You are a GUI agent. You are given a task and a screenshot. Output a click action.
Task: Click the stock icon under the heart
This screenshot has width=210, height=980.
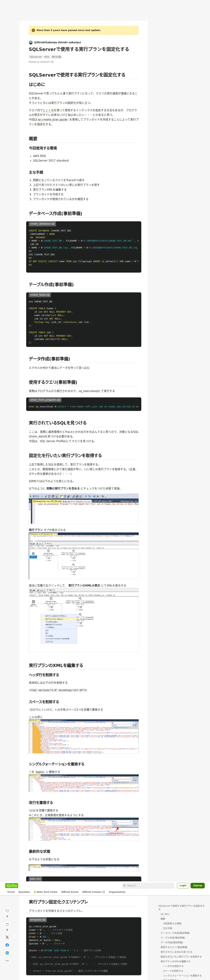(7, 924)
